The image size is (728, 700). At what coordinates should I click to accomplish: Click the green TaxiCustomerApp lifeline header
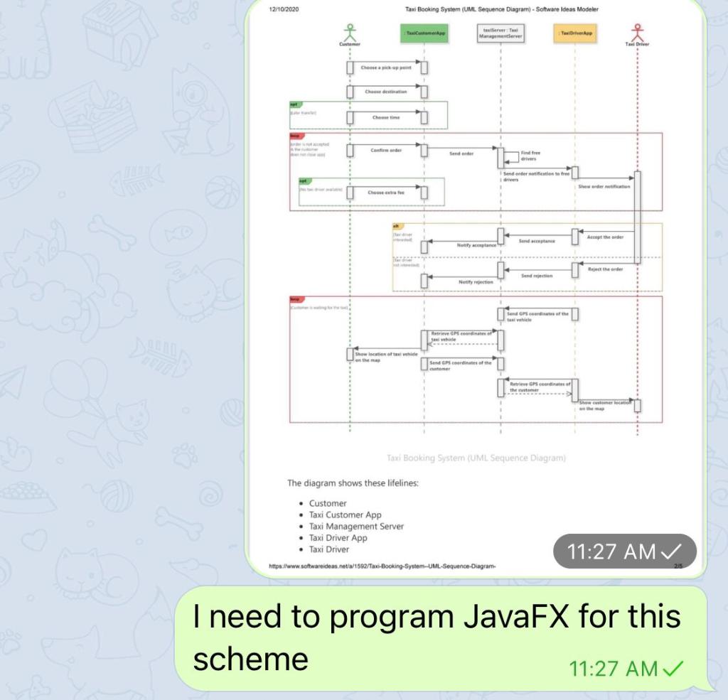424,32
